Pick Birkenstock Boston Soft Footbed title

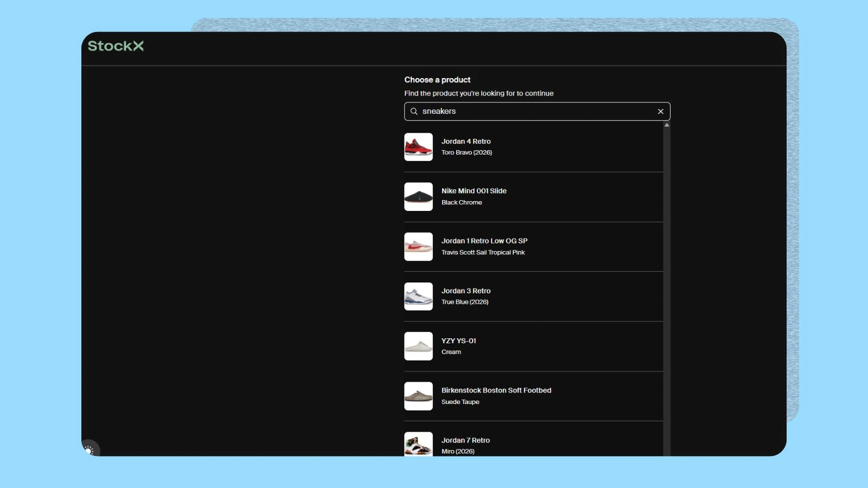pyautogui.click(x=496, y=390)
